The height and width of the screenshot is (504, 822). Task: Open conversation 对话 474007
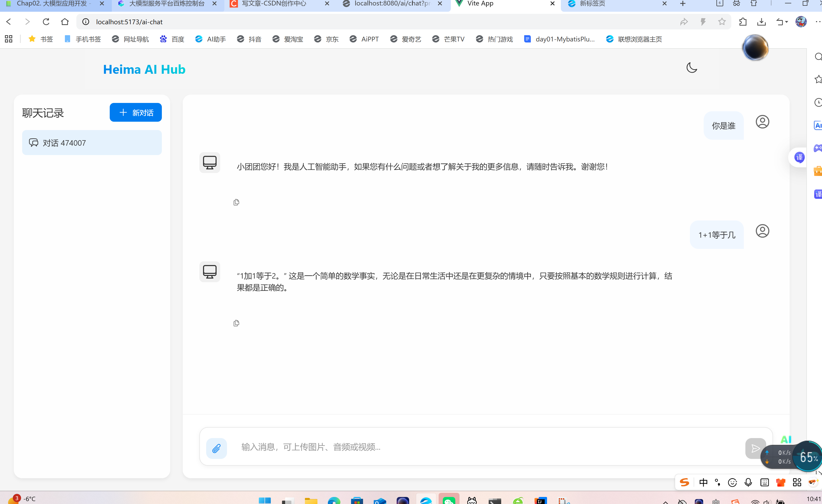(x=92, y=143)
